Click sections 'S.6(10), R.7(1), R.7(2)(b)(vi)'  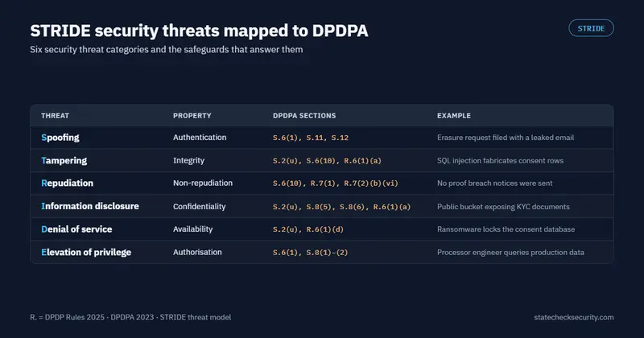(336, 183)
